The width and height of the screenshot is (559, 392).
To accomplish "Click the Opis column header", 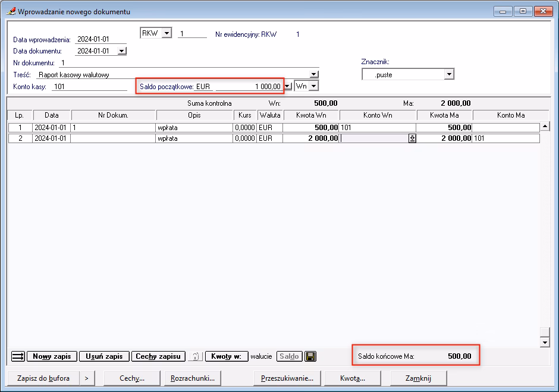I will [194, 115].
